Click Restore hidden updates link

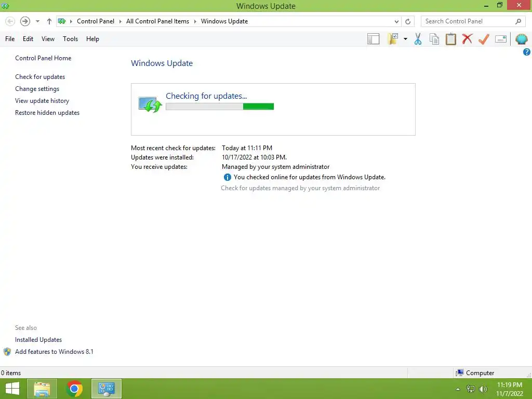[47, 113]
